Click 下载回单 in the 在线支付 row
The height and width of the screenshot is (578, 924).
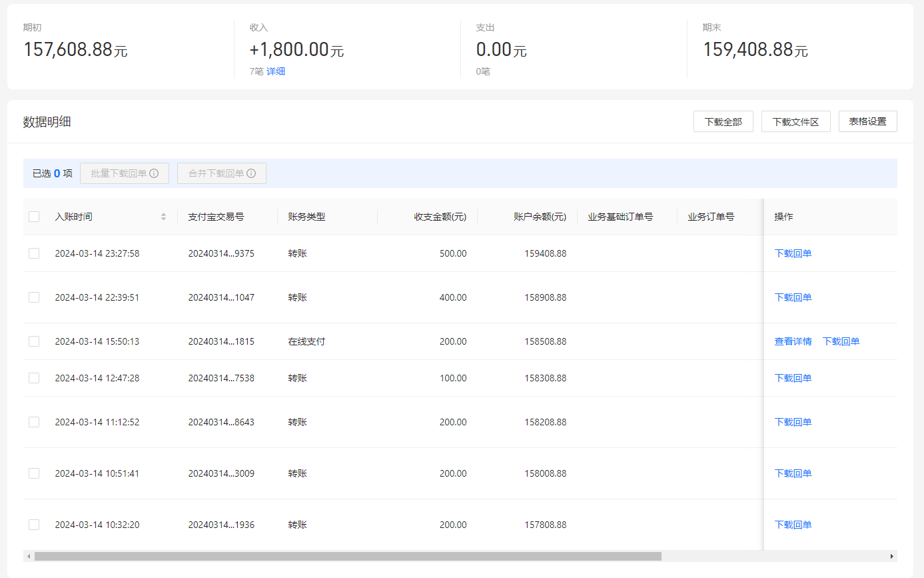pyautogui.click(x=841, y=341)
